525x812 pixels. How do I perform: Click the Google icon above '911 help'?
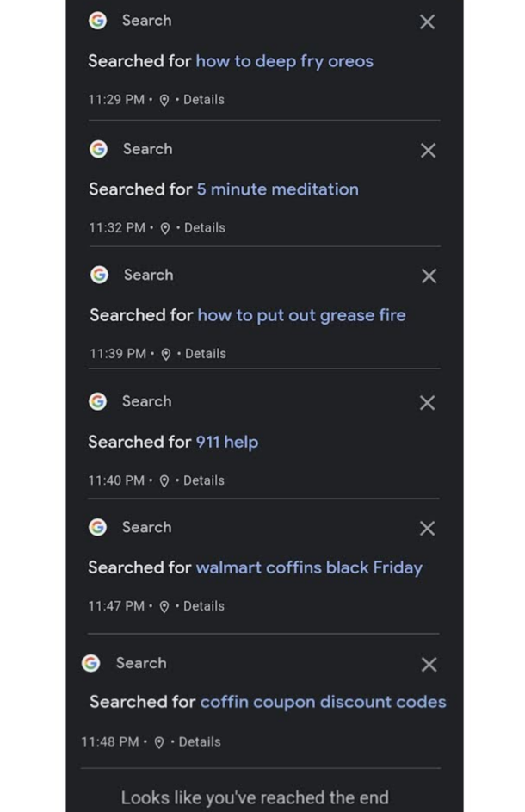[x=97, y=401]
